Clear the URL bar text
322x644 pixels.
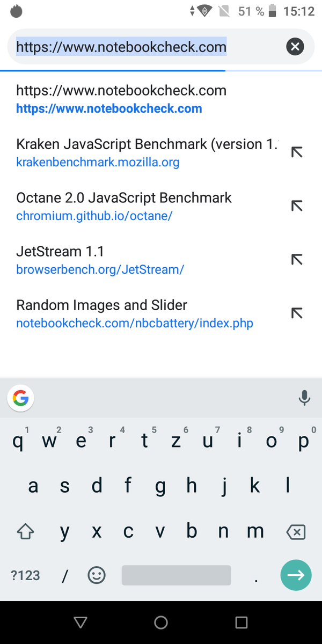tap(295, 47)
